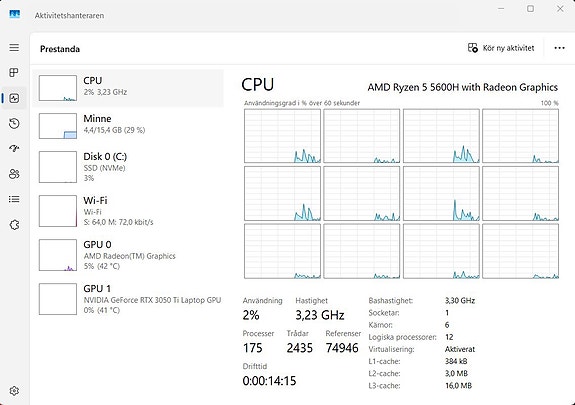Image resolution: width=575 pixels, height=405 pixels.
Task: Click the first logical processor graph
Action: [x=282, y=136]
